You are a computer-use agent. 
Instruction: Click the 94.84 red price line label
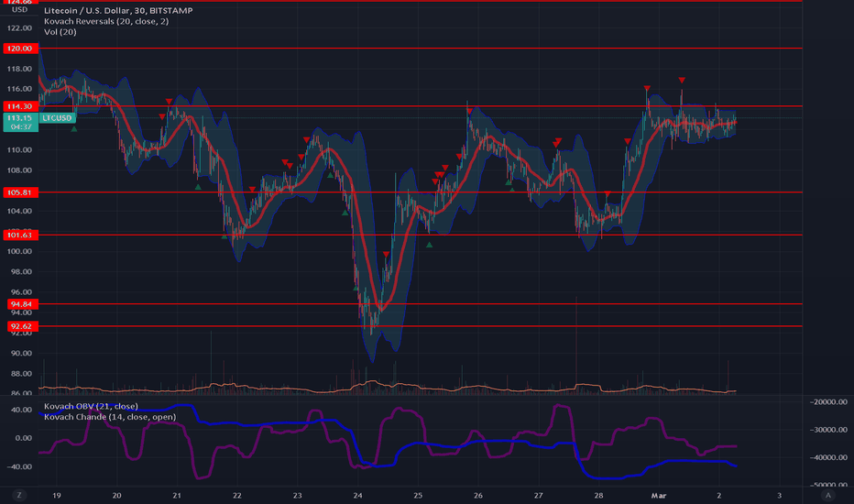pos(21,304)
